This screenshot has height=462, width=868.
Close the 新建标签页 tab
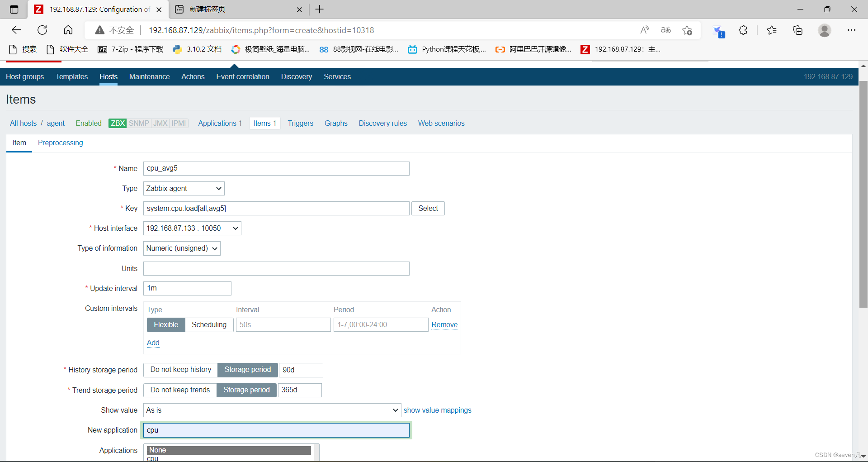[299, 10]
